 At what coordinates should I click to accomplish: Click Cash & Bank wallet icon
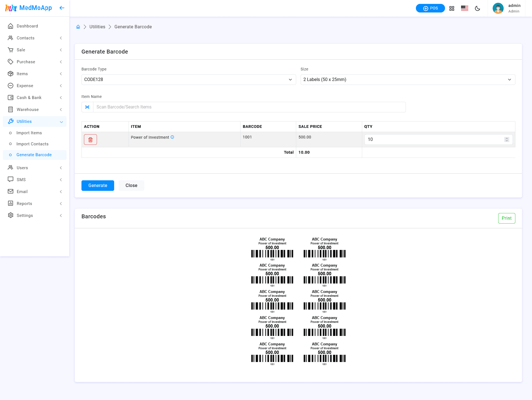[x=11, y=98]
